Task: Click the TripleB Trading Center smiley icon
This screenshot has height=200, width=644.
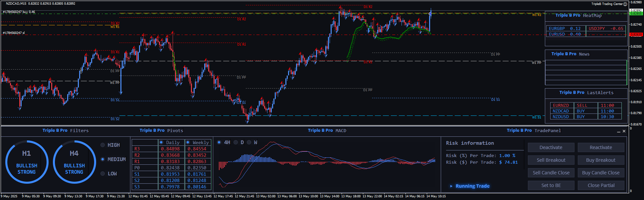Action: (625, 4)
